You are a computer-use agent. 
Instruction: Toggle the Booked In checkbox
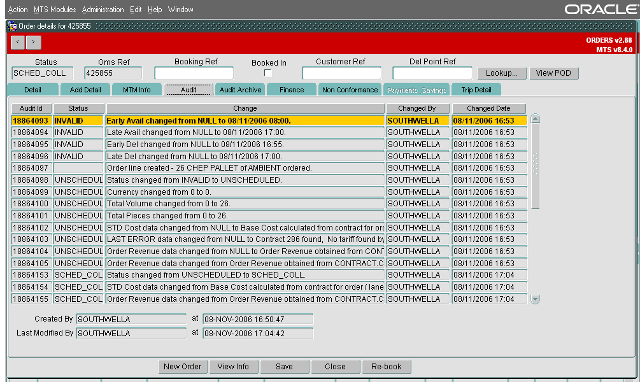tap(268, 73)
